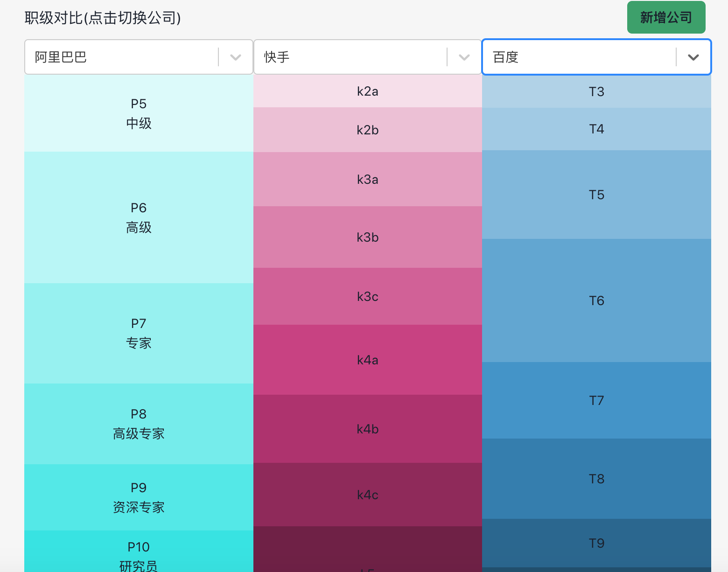Click the P10 研究员 level block
Image resolution: width=728 pixels, height=572 pixels.
[x=139, y=553]
